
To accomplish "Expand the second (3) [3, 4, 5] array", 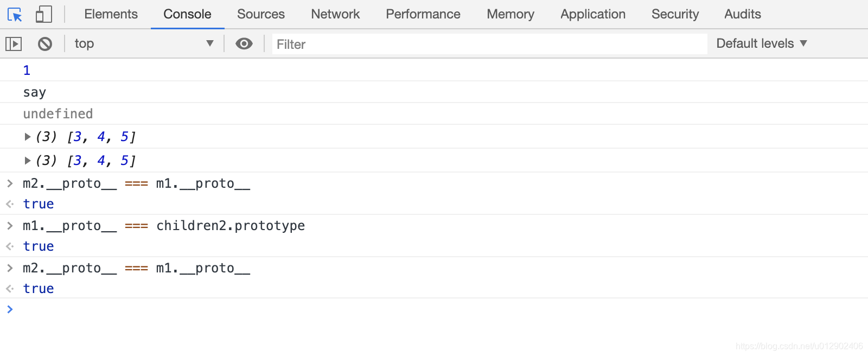I will tap(28, 161).
